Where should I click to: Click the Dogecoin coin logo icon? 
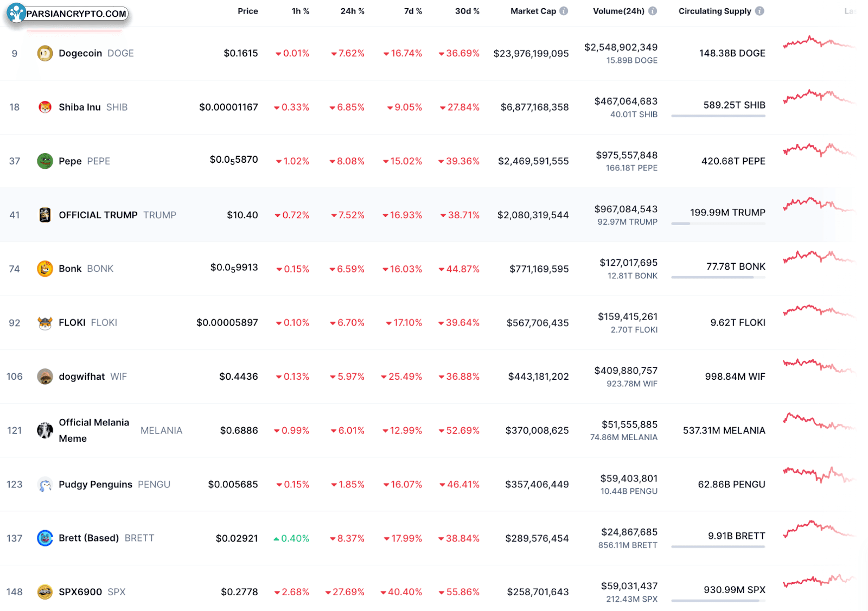pos(44,53)
